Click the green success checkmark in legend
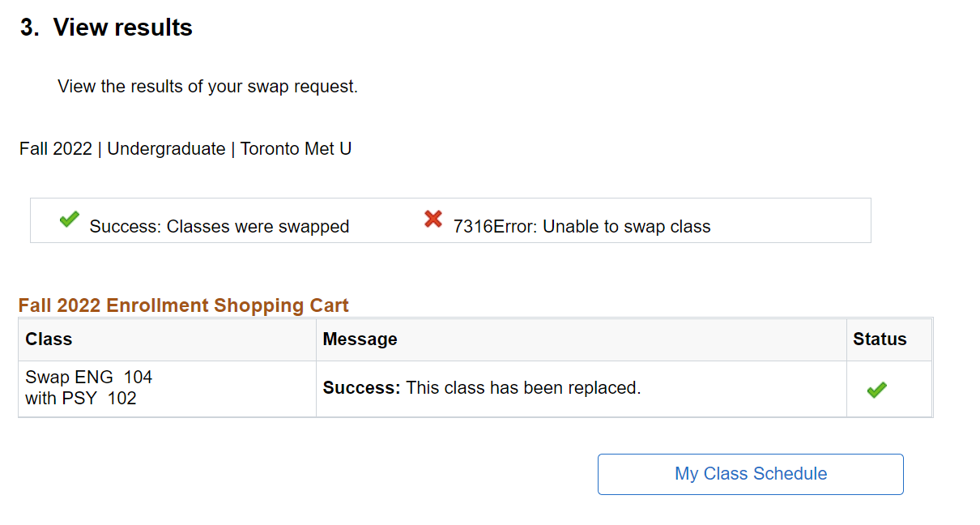980x525 pixels. pos(70,219)
